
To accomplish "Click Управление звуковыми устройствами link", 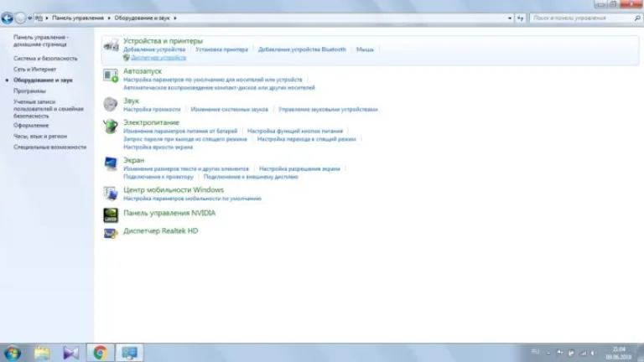I will point(328,110).
